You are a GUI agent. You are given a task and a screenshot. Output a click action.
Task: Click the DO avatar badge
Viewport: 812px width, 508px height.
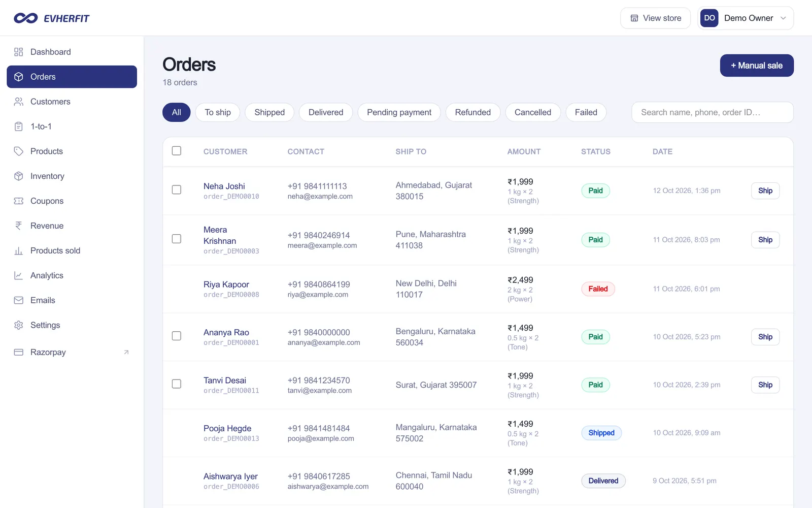(709, 18)
